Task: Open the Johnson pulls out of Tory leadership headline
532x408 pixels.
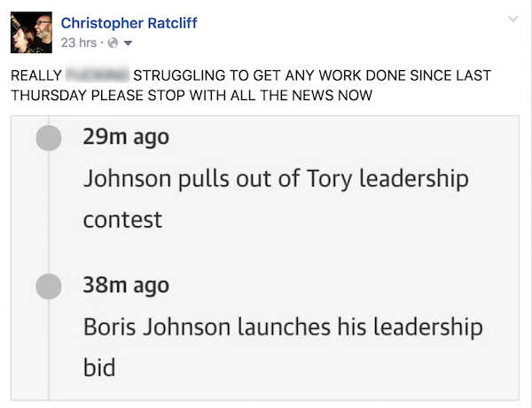Action: pos(275,178)
